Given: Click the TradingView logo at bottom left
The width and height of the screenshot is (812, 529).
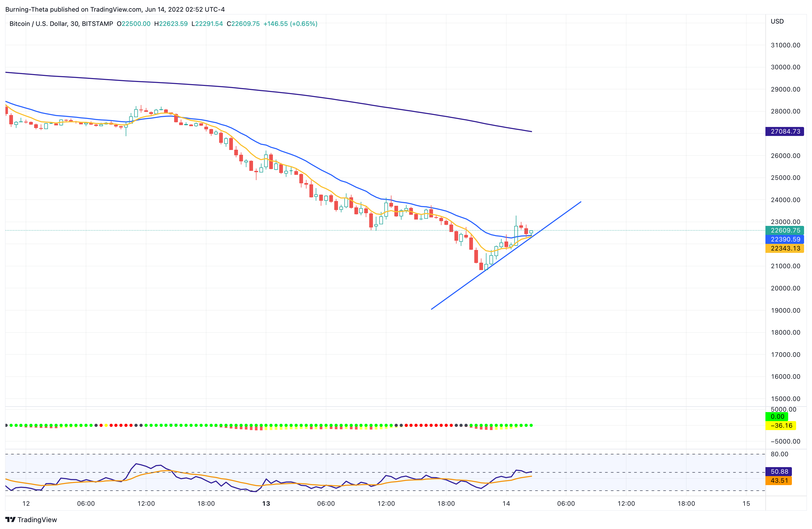Looking at the screenshot, I should (31, 519).
